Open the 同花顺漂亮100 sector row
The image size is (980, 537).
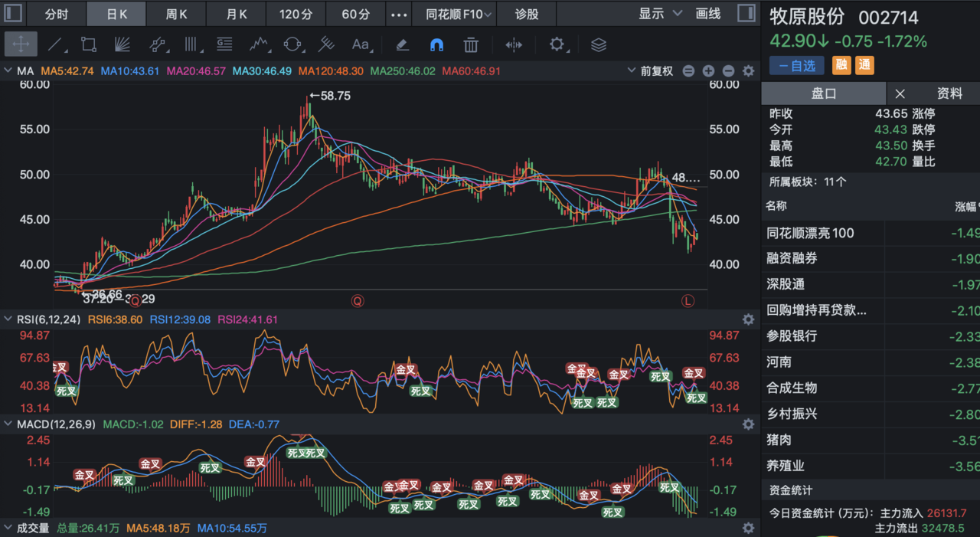coord(871,233)
